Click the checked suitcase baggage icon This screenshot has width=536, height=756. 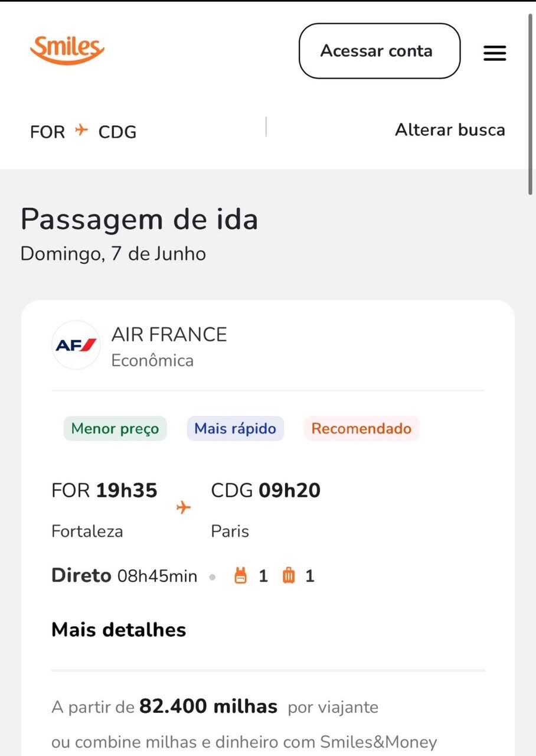click(x=289, y=576)
